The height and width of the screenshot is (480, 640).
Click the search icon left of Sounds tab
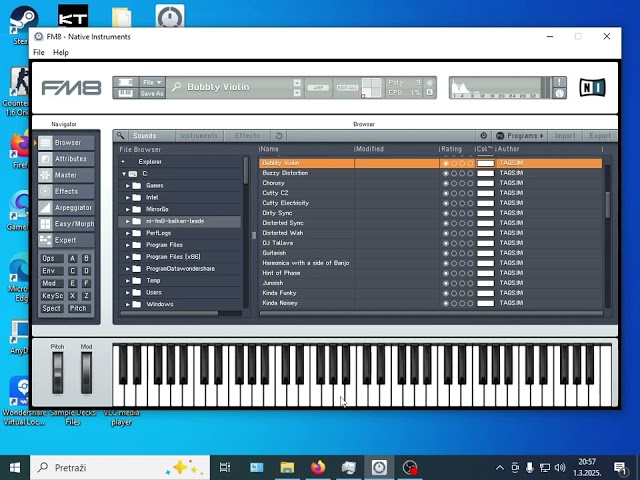point(120,136)
